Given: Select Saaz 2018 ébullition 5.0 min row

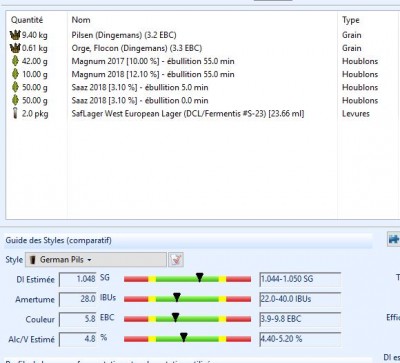Looking at the screenshot, I should pyautogui.click(x=203, y=87).
